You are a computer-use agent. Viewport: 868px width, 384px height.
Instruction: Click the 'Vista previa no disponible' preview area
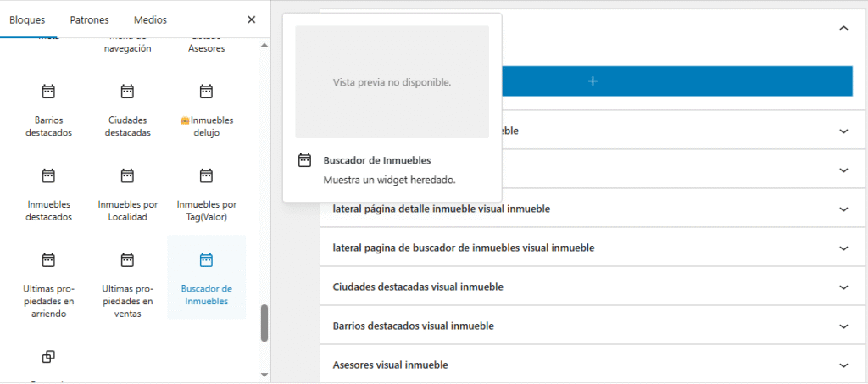392,82
